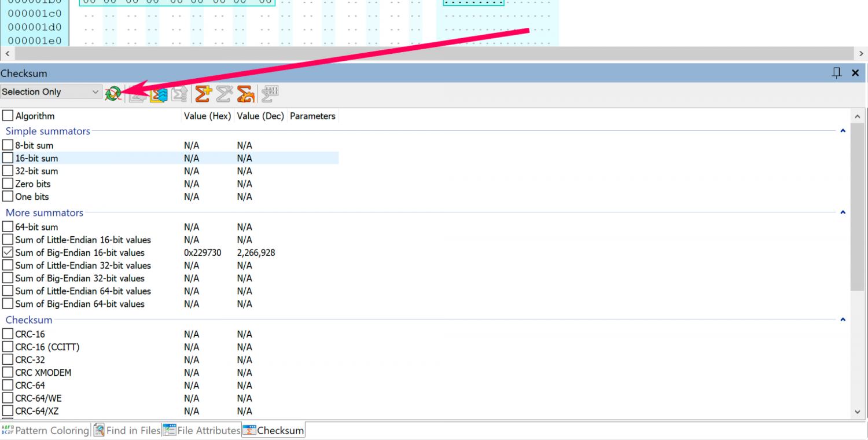Check the Zero bits algorithm
868x440 pixels.
click(x=8, y=184)
